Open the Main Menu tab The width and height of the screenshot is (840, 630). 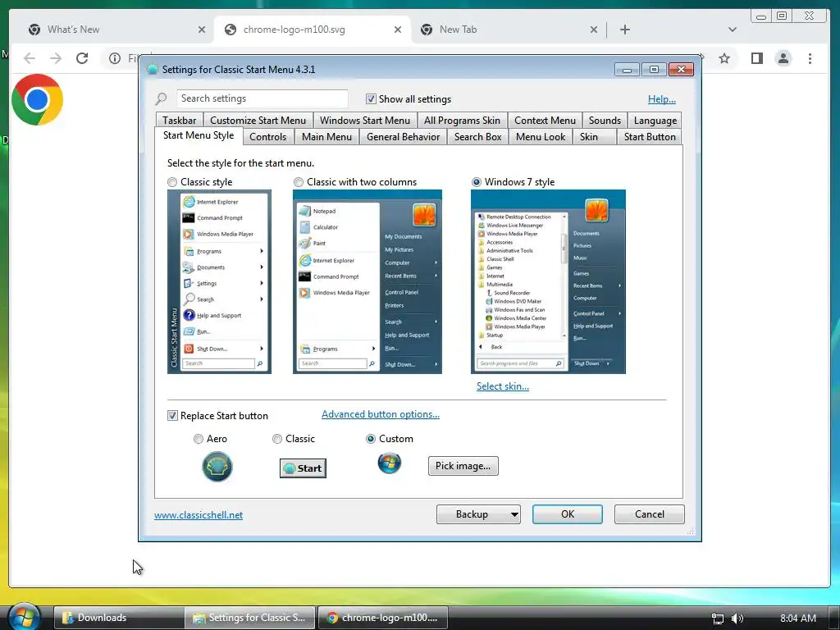click(x=326, y=137)
